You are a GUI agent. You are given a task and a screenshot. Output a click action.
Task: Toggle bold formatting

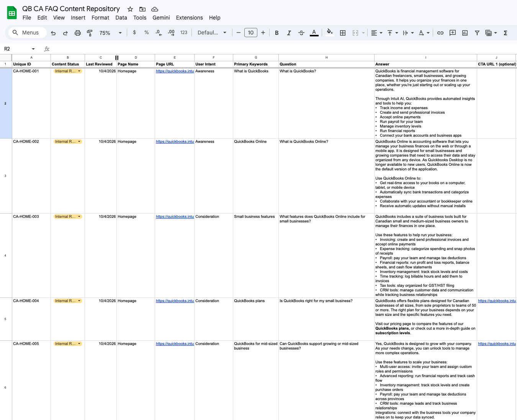tap(277, 33)
